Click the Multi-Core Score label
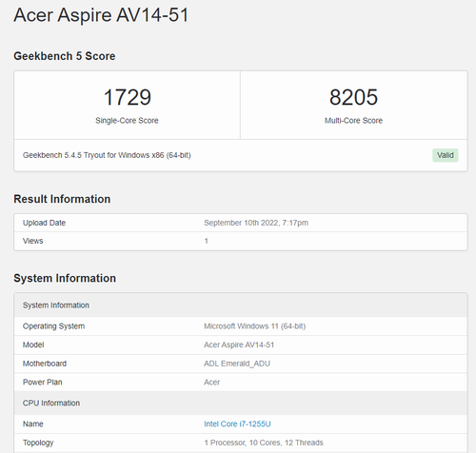The height and width of the screenshot is (453, 476). pyautogui.click(x=353, y=121)
